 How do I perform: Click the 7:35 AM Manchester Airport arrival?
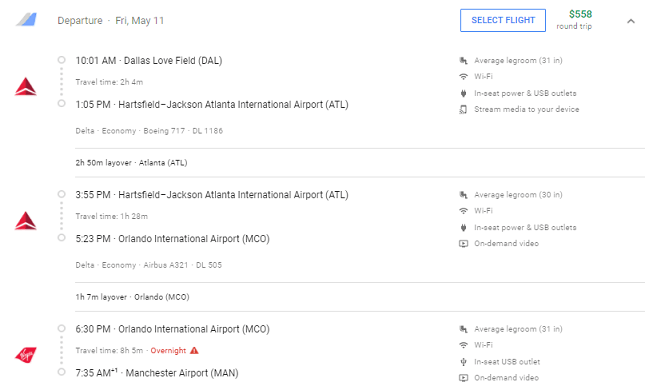[157, 373]
